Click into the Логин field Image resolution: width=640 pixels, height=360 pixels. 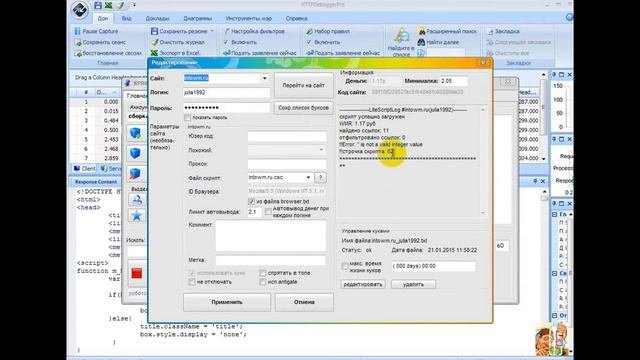pyautogui.click(x=227, y=93)
